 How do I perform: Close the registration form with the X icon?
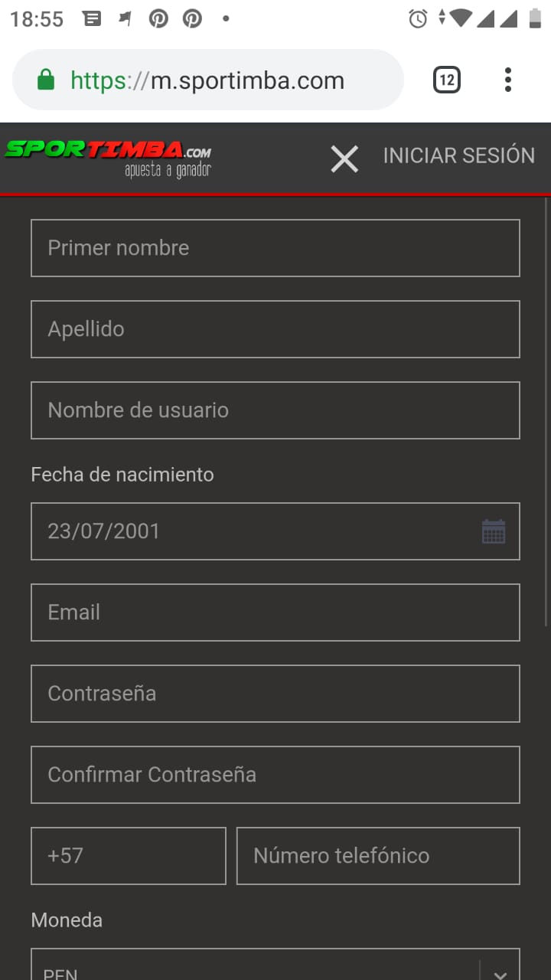pos(344,159)
